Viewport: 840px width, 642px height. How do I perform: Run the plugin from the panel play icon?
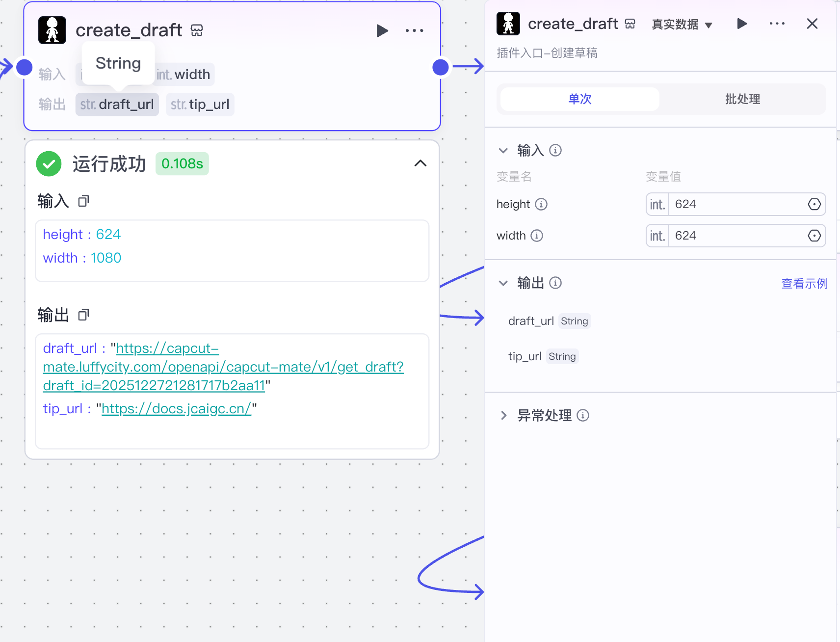click(x=742, y=23)
